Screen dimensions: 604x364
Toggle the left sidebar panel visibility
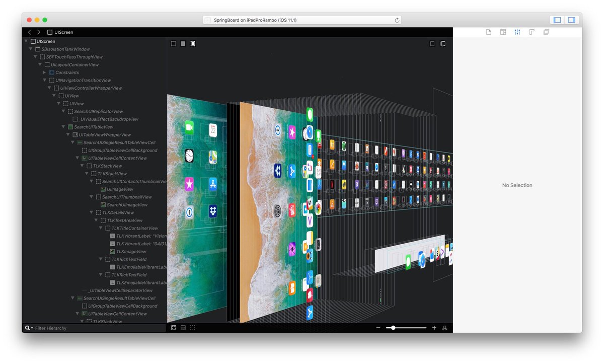coord(556,20)
